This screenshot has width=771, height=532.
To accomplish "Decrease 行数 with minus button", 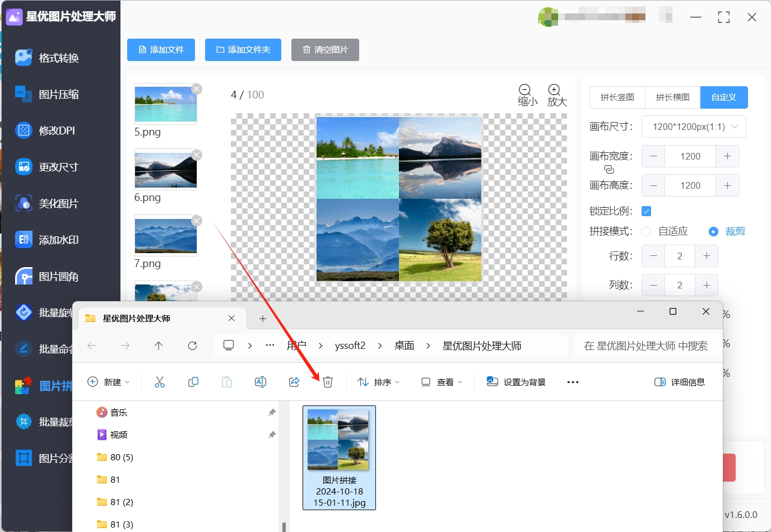I will coord(653,256).
